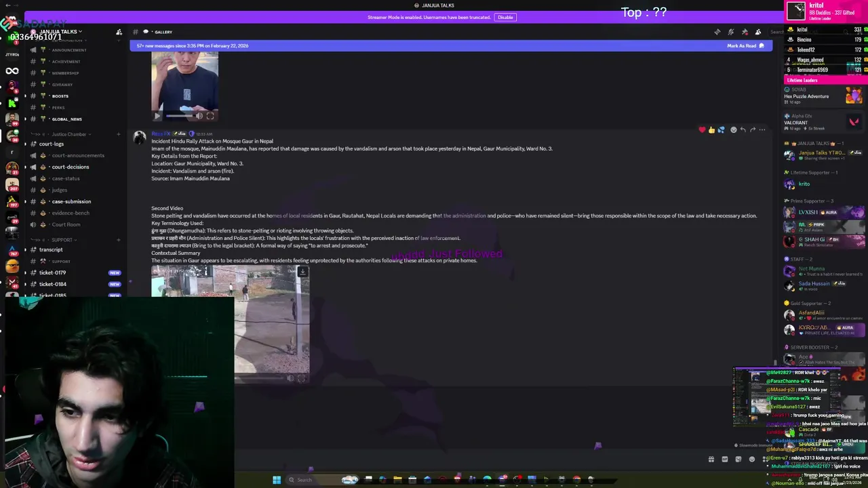Add sweat droplets reaction to message
This screenshot has height=488, width=868.
[721, 129]
